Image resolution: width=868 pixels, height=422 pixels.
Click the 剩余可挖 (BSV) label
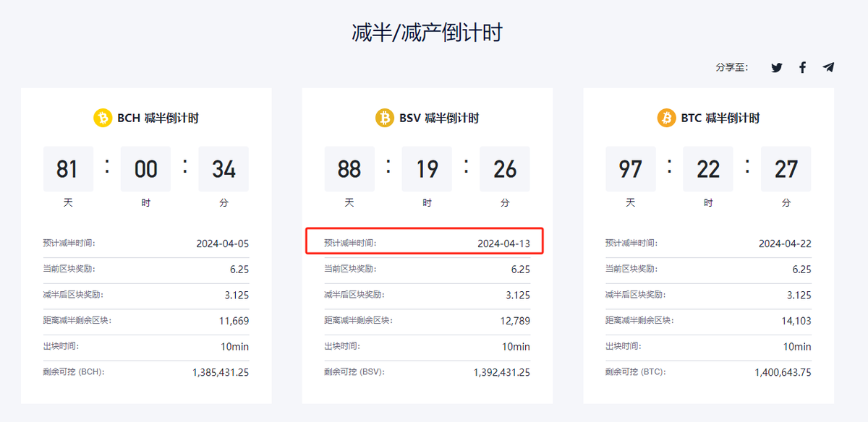point(355,372)
